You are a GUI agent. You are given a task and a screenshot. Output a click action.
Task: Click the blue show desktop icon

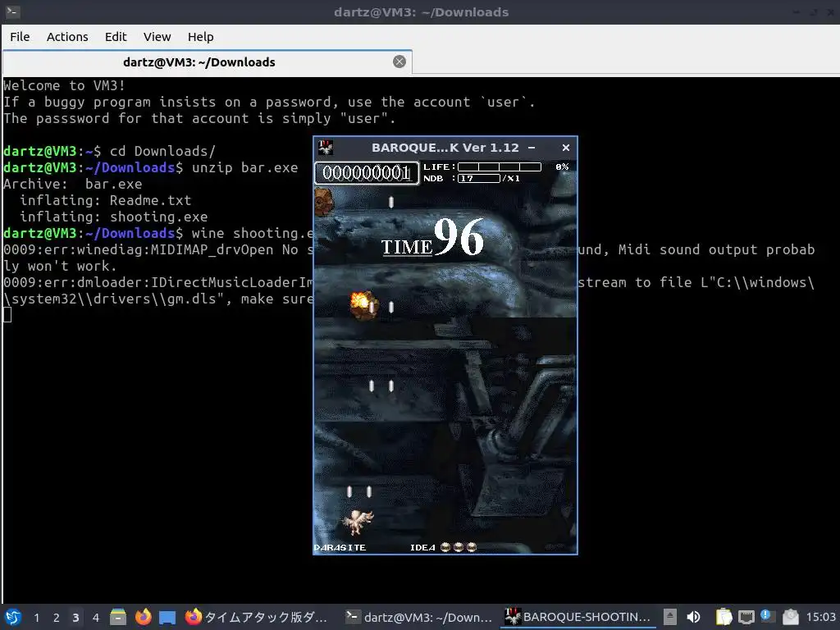167,618
